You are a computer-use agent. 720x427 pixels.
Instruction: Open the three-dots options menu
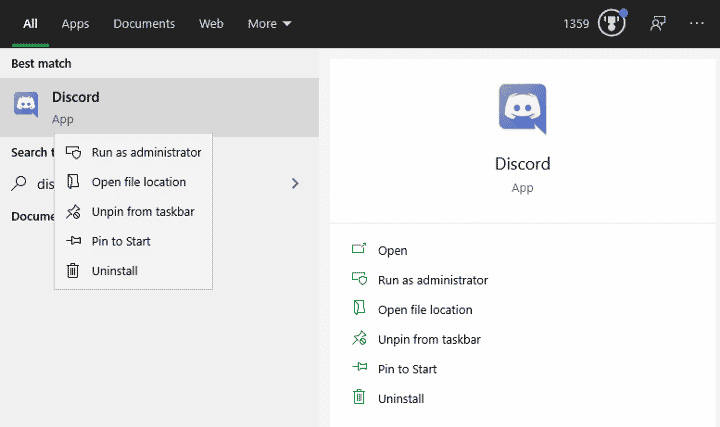coord(697,23)
